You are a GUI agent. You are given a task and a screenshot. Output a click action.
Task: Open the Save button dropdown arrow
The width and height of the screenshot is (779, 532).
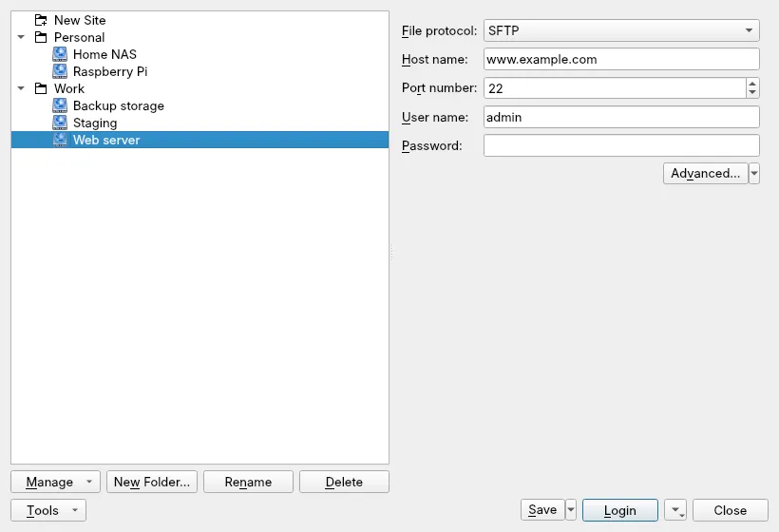point(571,509)
